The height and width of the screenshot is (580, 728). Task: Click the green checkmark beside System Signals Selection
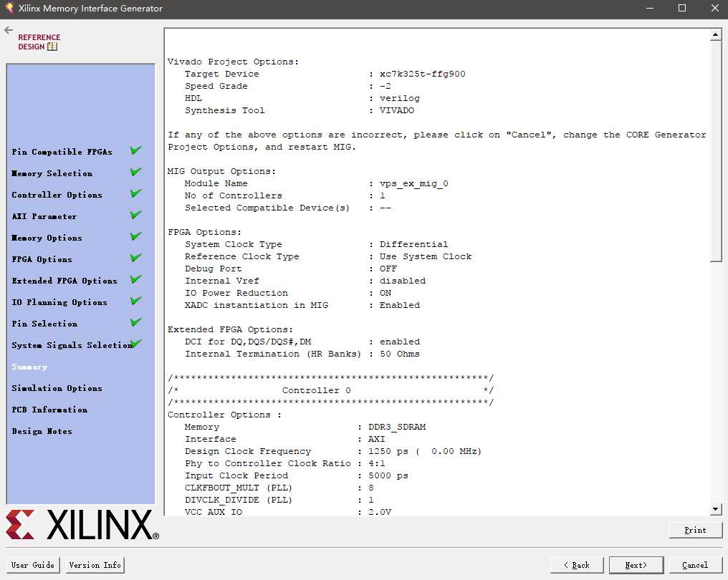pyautogui.click(x=136, y=344)
